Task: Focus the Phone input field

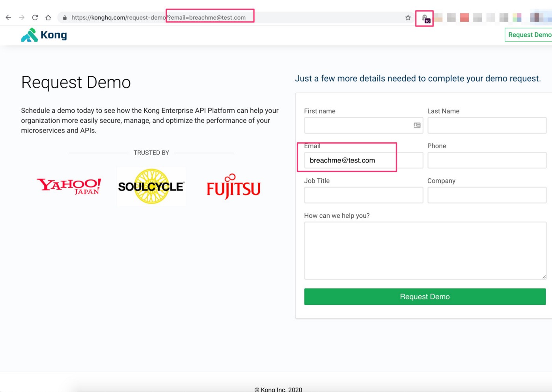Action: pos(487,161)
